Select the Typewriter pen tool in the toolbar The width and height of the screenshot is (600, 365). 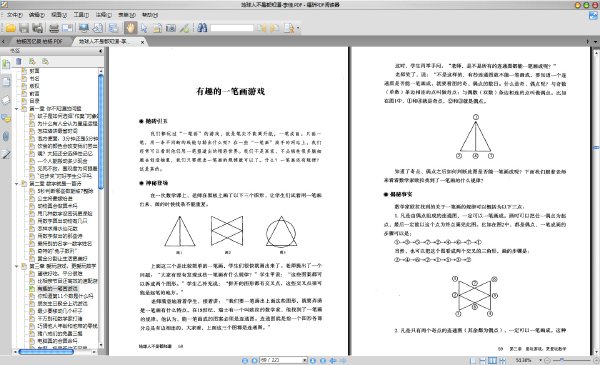click(184, 28)
